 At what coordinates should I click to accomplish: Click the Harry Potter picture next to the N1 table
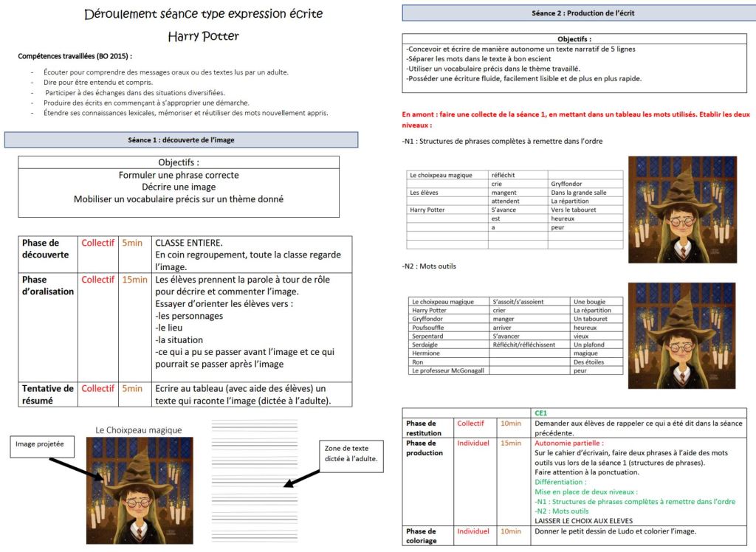pos(682,210)
